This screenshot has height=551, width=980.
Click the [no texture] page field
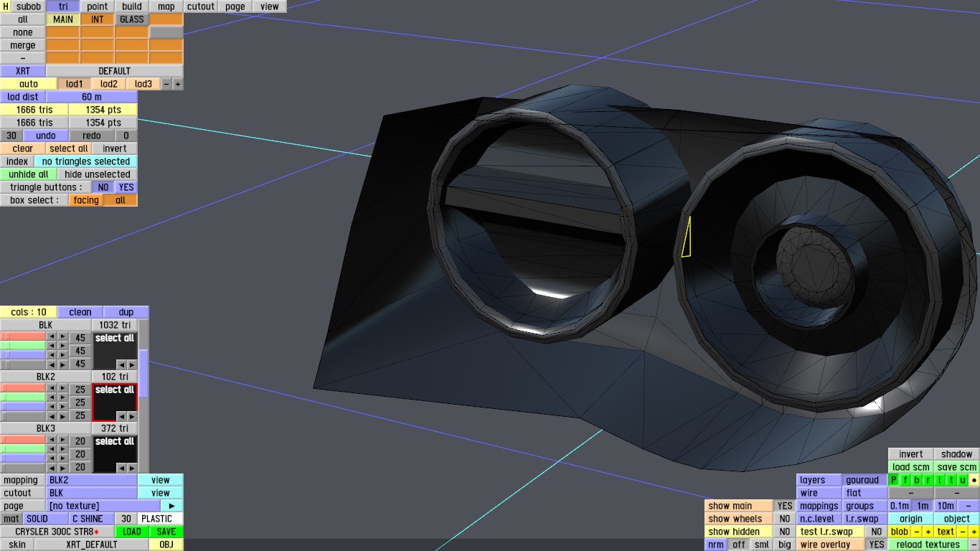click(103, 506)
